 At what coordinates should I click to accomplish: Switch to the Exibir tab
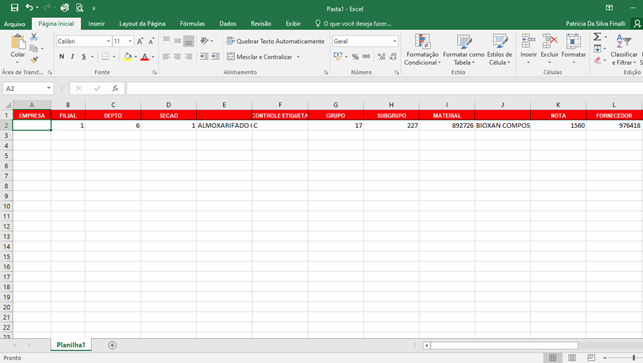point(293,24)
